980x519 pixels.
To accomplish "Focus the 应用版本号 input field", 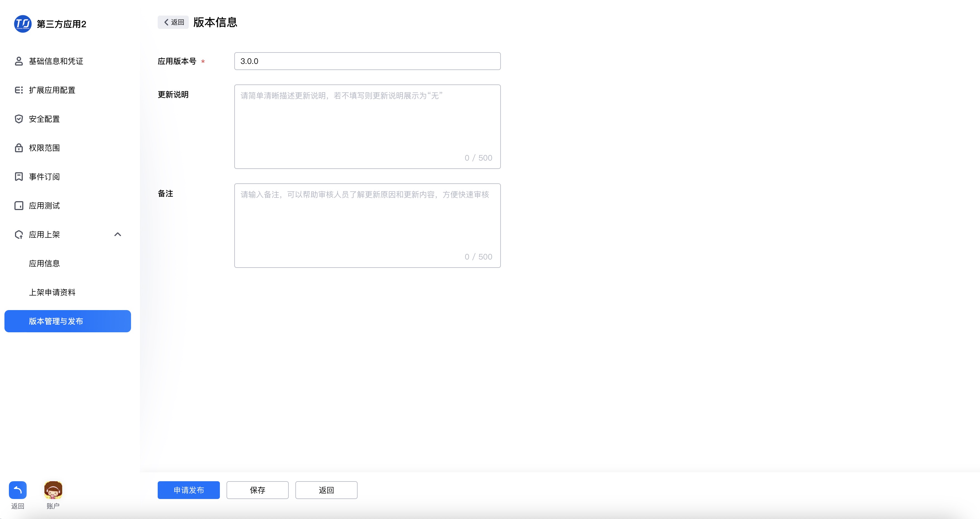I will 368,61.
